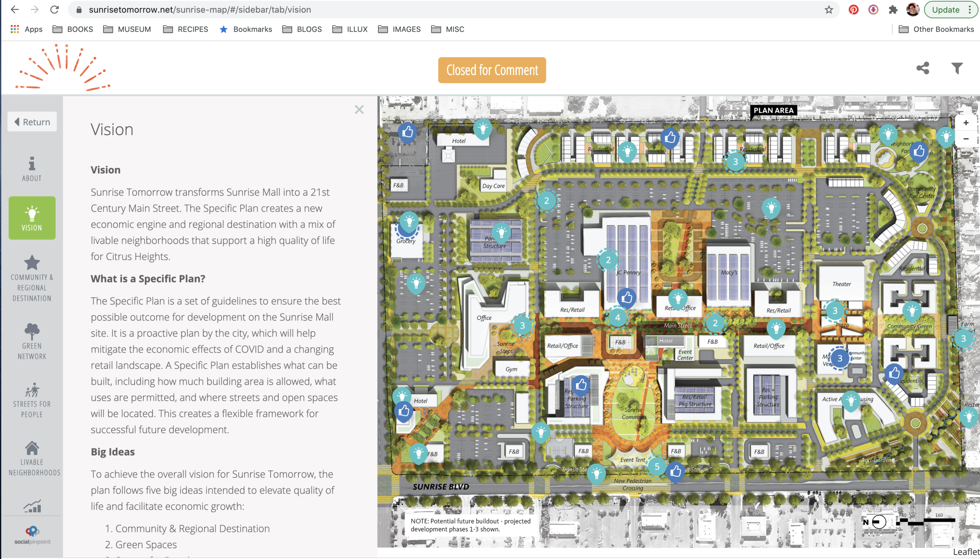Viewport: 980px width, 559px height.
Task: Open Streets for People section
Action: [32, 400]
